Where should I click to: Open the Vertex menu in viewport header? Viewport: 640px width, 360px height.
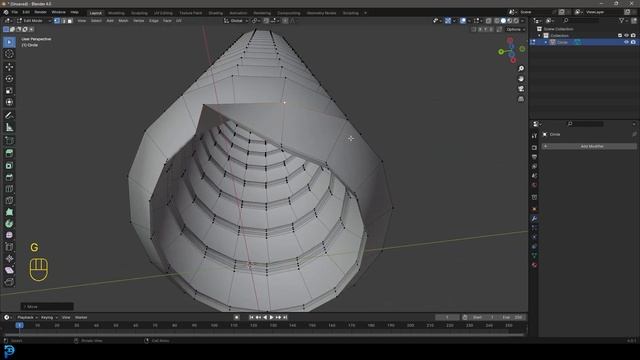click(x=138, y=20)
